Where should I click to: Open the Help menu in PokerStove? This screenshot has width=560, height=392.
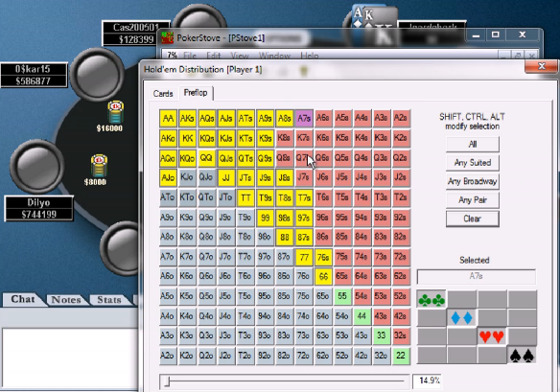pos(310,56)
